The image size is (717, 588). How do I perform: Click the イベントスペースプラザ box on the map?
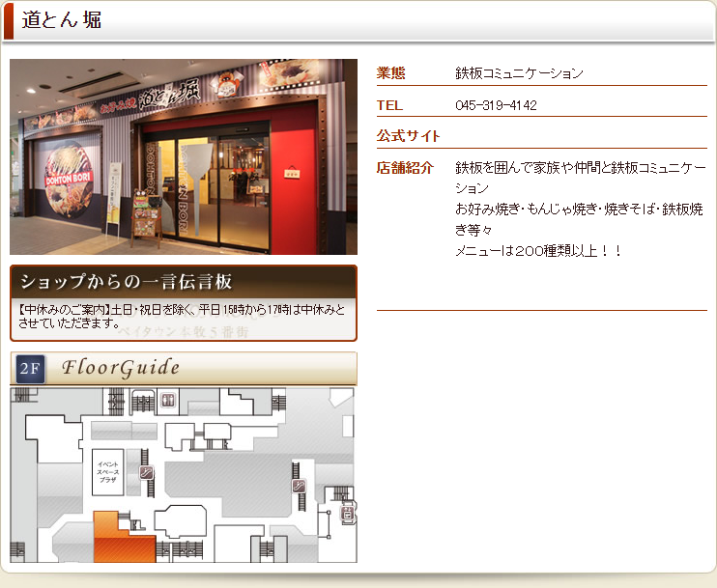108,471
